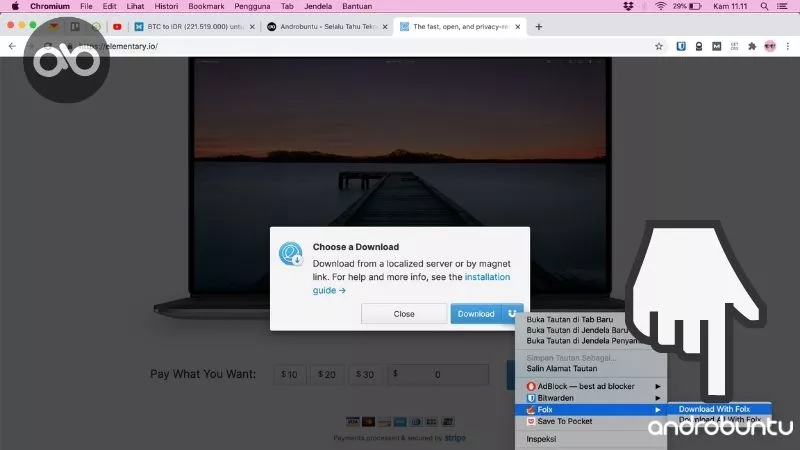Open the extensions puzzle-piece menu

click(752, 46)
